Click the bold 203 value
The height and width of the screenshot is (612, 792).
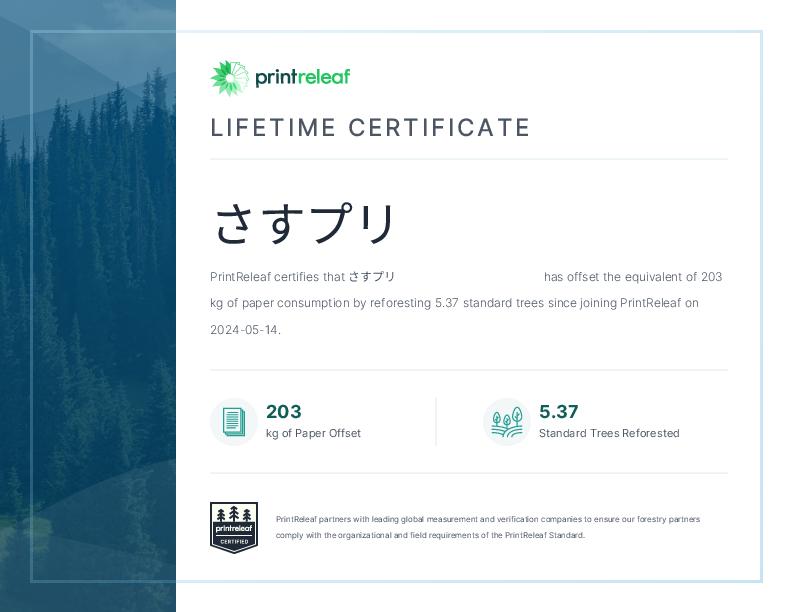point(283,412)
